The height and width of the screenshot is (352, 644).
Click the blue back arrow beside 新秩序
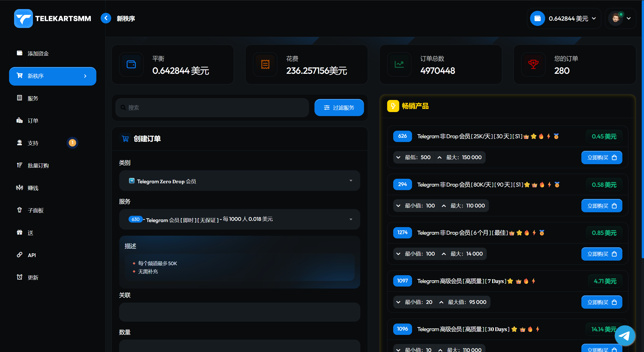click(106, 18)
